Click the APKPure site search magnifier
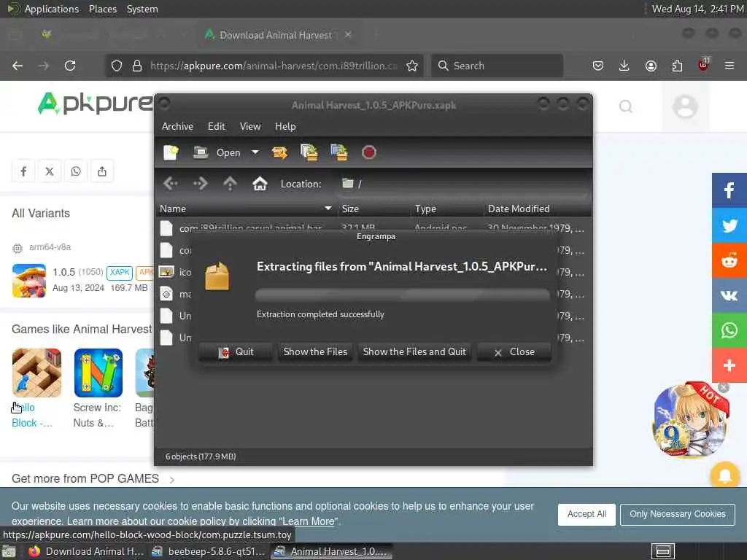The height and width of the screenshot is (560, 747). [625, 106]
